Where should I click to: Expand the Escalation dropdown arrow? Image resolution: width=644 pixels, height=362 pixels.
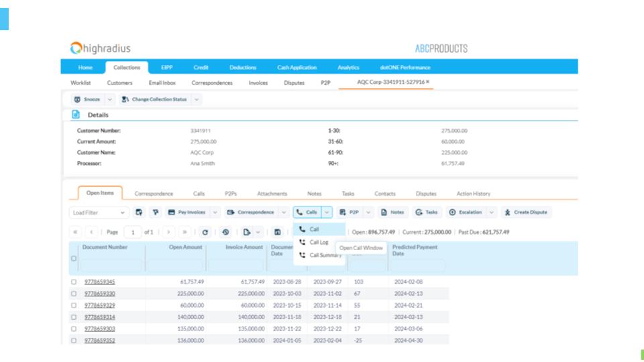click(x=492, y=213)
